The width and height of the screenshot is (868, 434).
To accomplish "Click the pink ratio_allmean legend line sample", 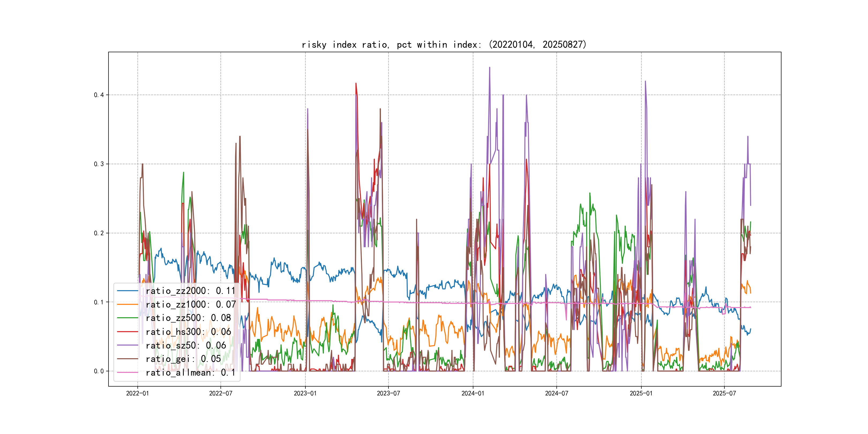I will pyautogui.click(x=127, y=372).
